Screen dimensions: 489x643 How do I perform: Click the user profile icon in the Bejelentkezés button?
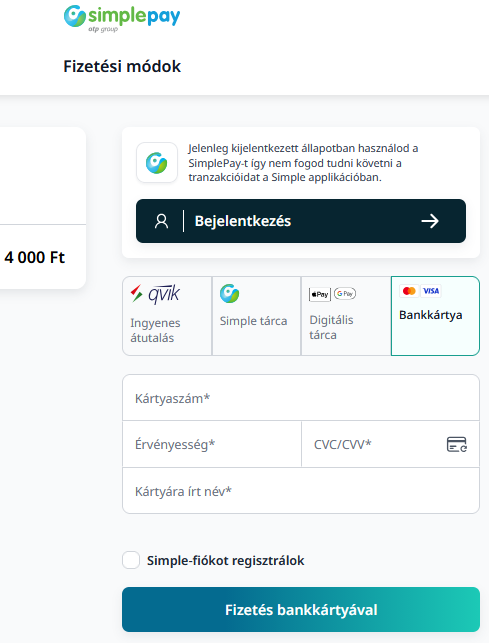(x=161, y=221)
